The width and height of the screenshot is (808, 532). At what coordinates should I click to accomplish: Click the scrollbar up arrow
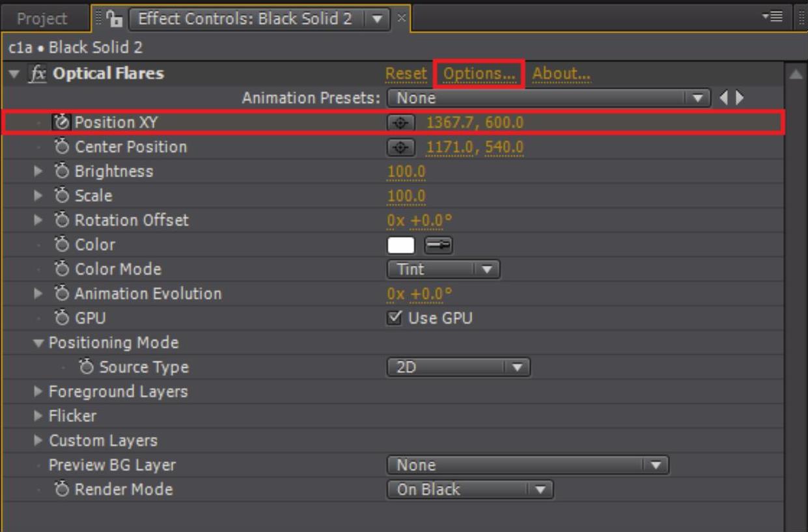click(796, 74)
